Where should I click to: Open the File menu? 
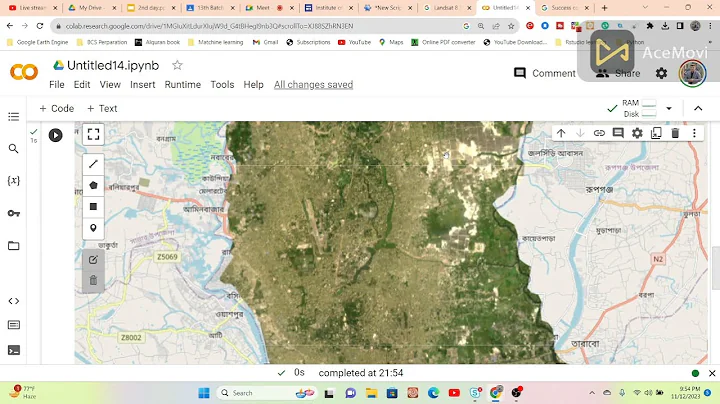click(57, 84)
